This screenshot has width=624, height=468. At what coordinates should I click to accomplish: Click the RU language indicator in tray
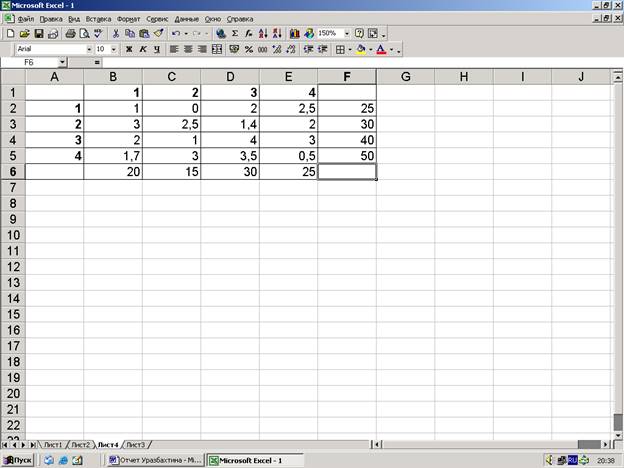[x=573, y=460]
